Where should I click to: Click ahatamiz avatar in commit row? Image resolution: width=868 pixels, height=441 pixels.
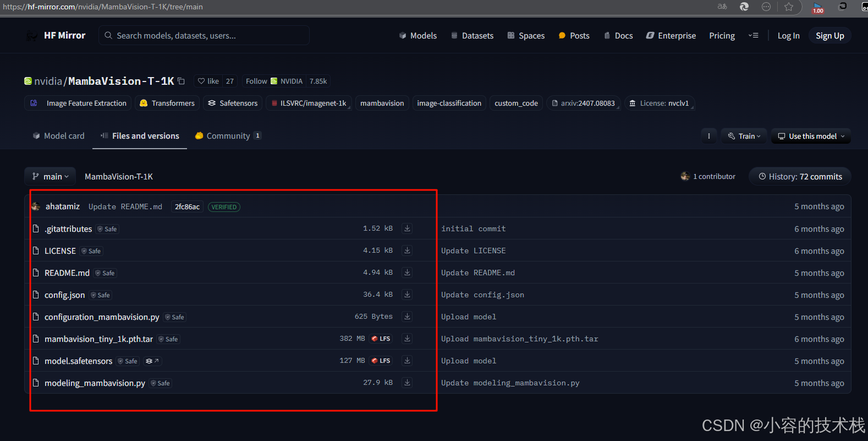(x=36, y=206)
